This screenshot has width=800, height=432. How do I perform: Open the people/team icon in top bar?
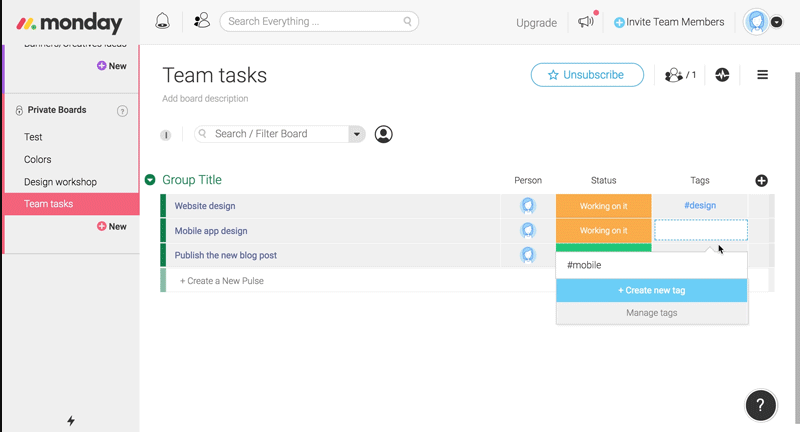pyautogui.click(x=202, y=20)
